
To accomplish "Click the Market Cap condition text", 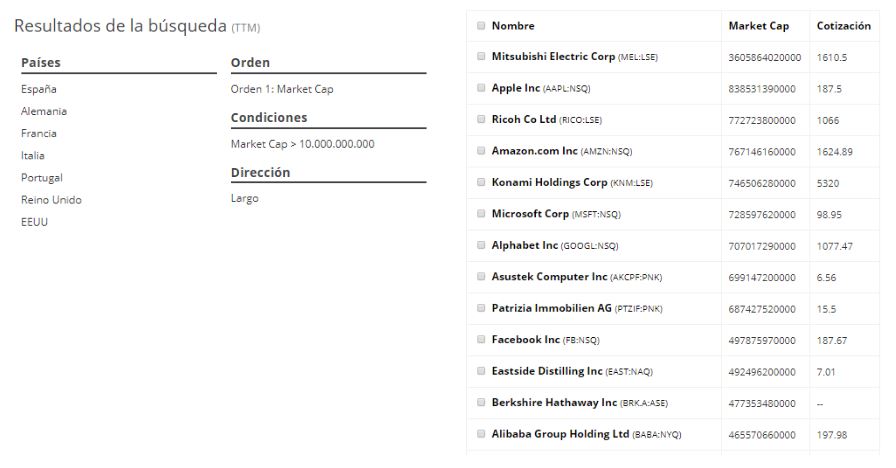I will (x=303, y=144).
